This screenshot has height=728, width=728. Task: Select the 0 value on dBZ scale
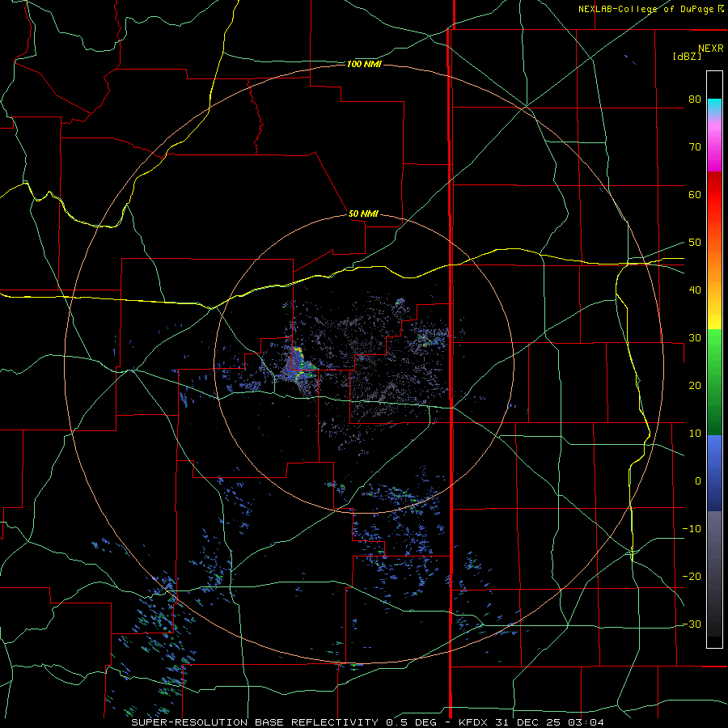coord(698,481)
